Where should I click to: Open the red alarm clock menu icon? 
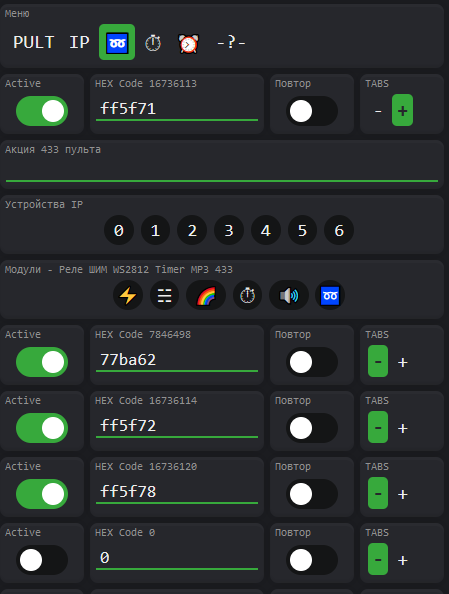click(x=188, y=43)
